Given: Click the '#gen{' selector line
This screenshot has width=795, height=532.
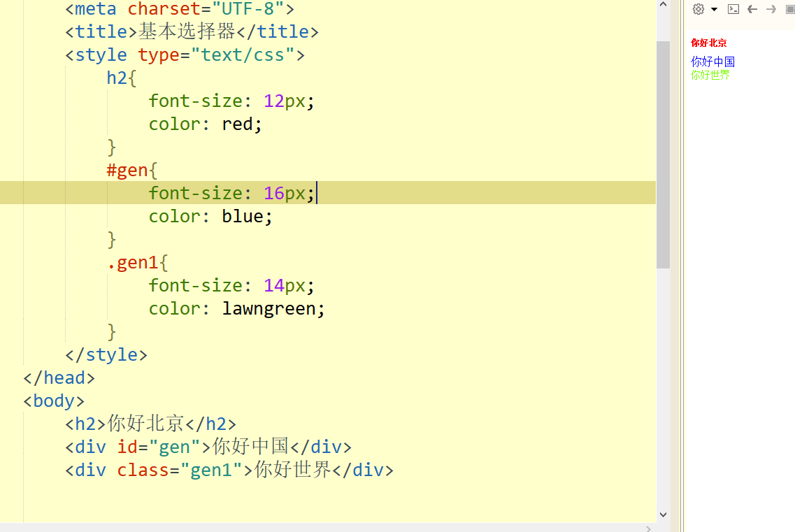Looking at the screenshot, I should pyautogui.click(x=132, y=171).
